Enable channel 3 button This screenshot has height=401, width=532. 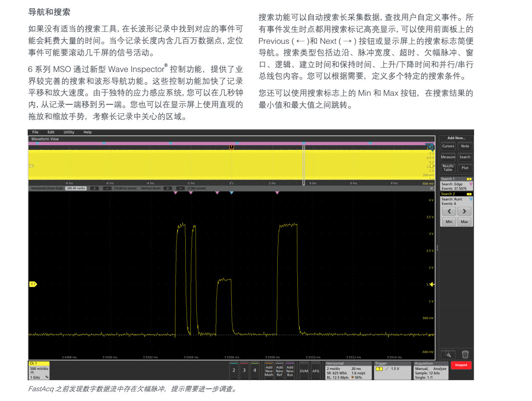point(244,370)
